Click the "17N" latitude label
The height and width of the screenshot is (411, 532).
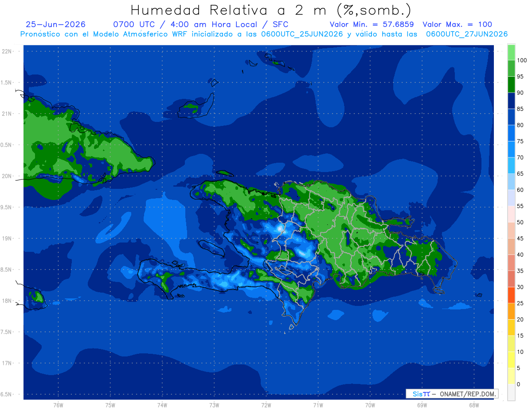[7, 363]
